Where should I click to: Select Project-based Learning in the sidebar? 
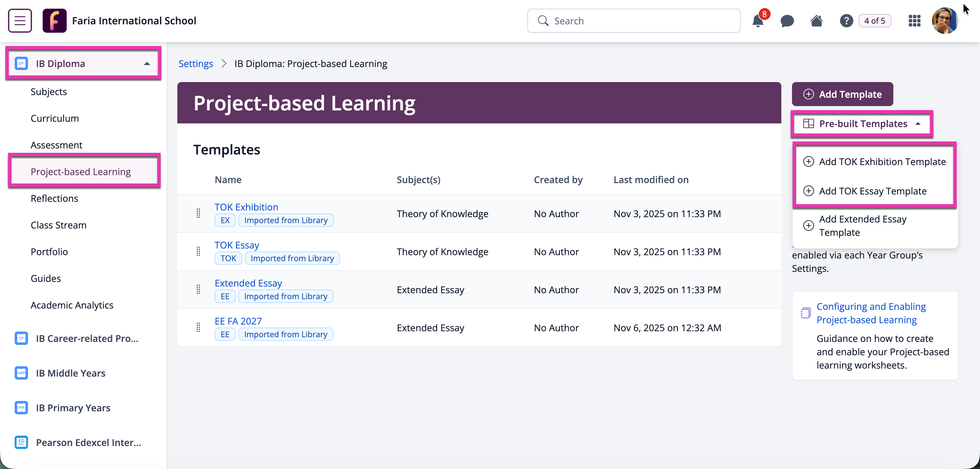pyautogui.click(x=81, y=172)
